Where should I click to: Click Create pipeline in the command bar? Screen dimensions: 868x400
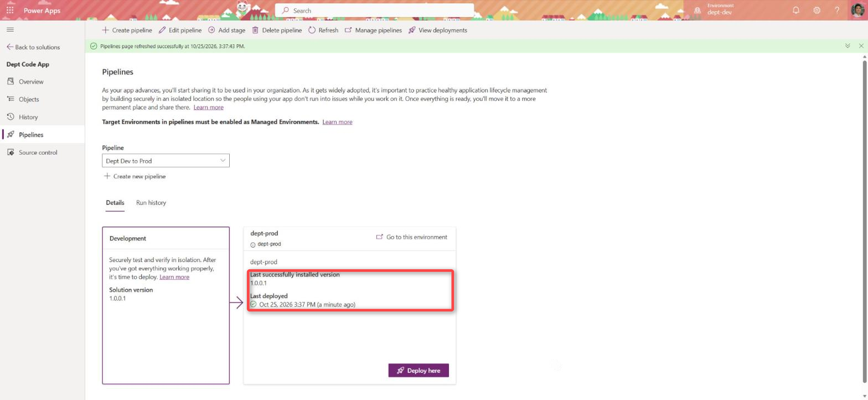click(127, 30)
